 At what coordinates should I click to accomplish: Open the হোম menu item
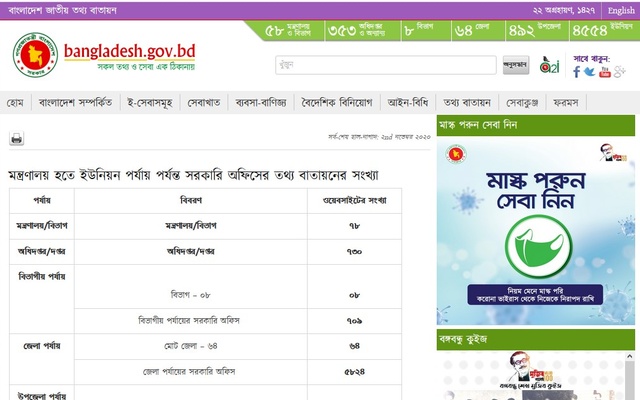click(15, 102)
